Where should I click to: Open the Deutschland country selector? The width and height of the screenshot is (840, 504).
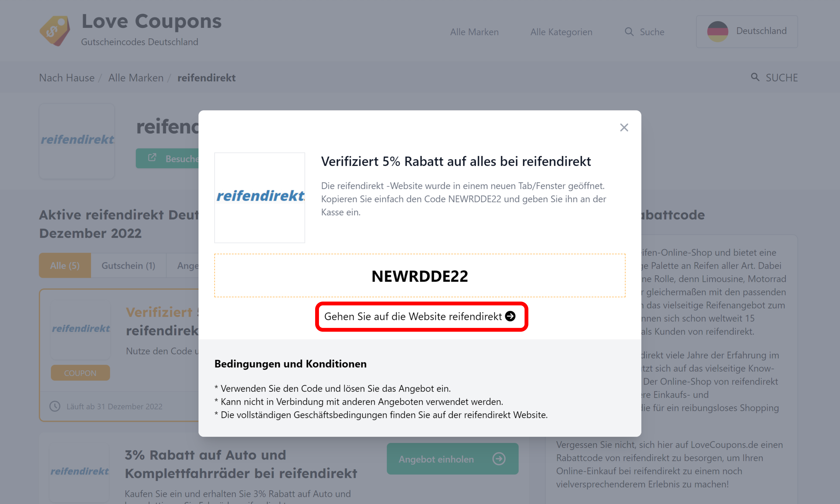[x=747, y=31]
